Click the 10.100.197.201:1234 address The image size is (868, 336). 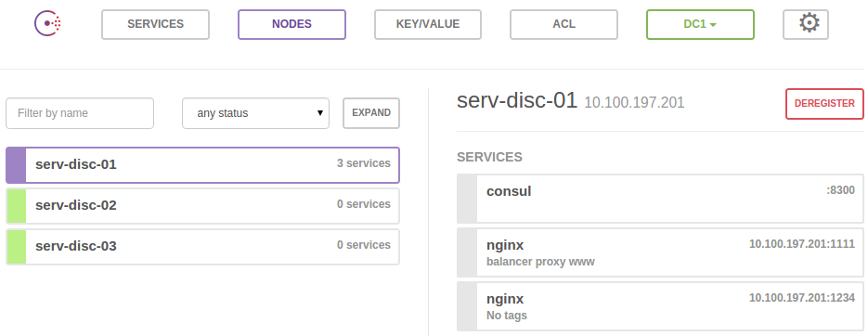tap(802, 298)
